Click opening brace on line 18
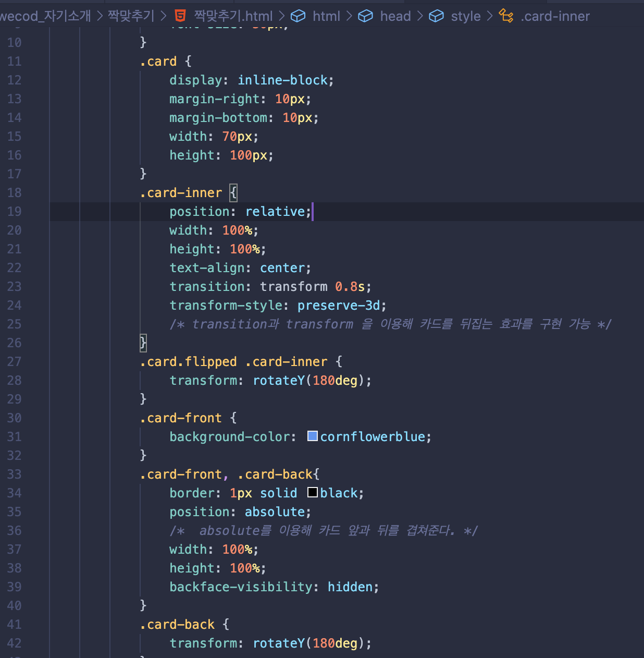The height and width of the screenshot is (658, 644). pyautogui.click(x=233, y=193)
